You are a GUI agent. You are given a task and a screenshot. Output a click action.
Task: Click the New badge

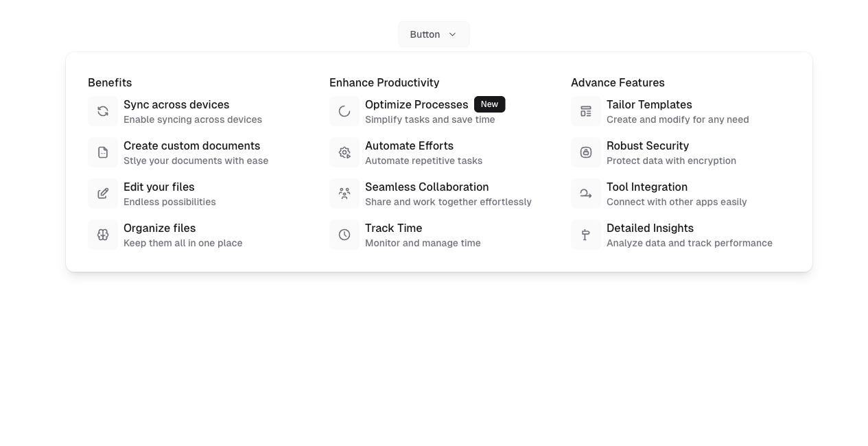click(x=489, y=104)
